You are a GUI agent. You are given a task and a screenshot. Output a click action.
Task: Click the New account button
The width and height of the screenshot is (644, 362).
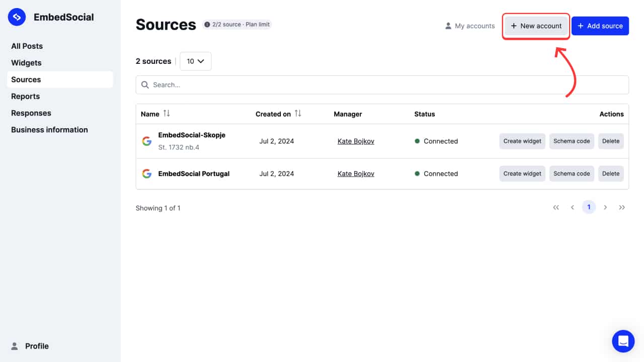point(535,26)
